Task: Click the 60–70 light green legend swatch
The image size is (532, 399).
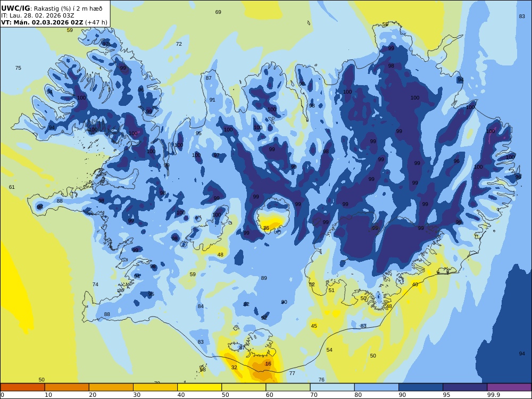Action: click(288, 387)
